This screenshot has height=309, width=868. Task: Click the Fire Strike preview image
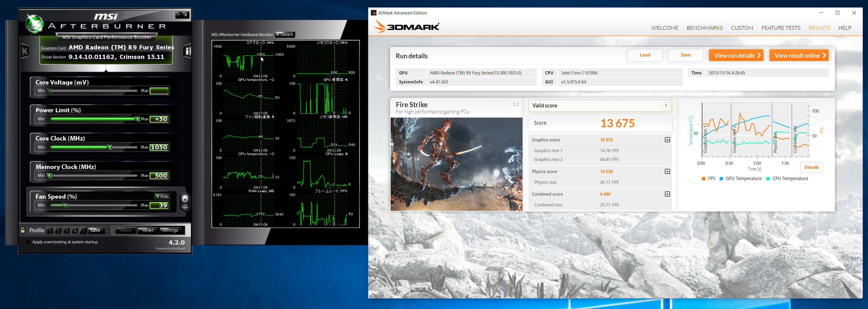[456, 164]
